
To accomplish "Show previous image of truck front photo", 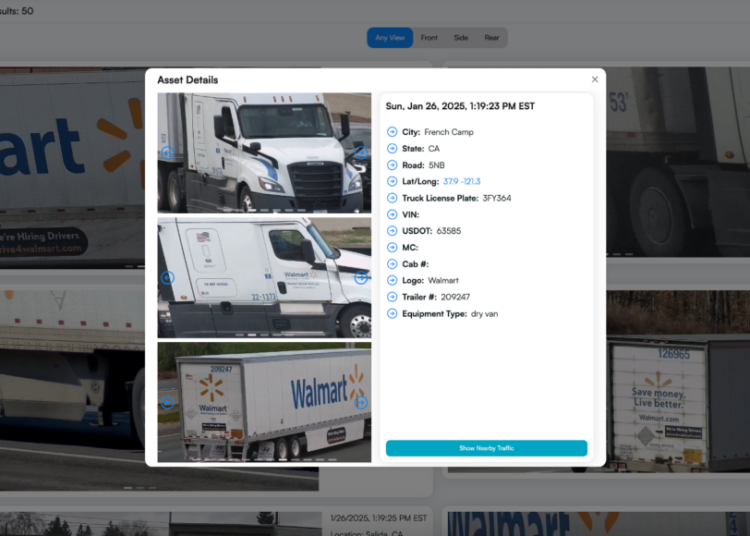I will (x=167, y=153).
